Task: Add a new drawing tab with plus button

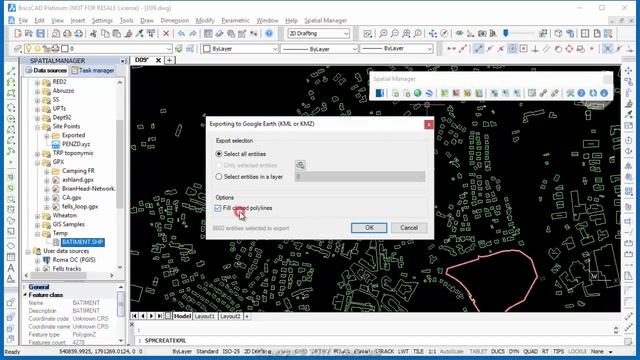Action: click(169, 60)
